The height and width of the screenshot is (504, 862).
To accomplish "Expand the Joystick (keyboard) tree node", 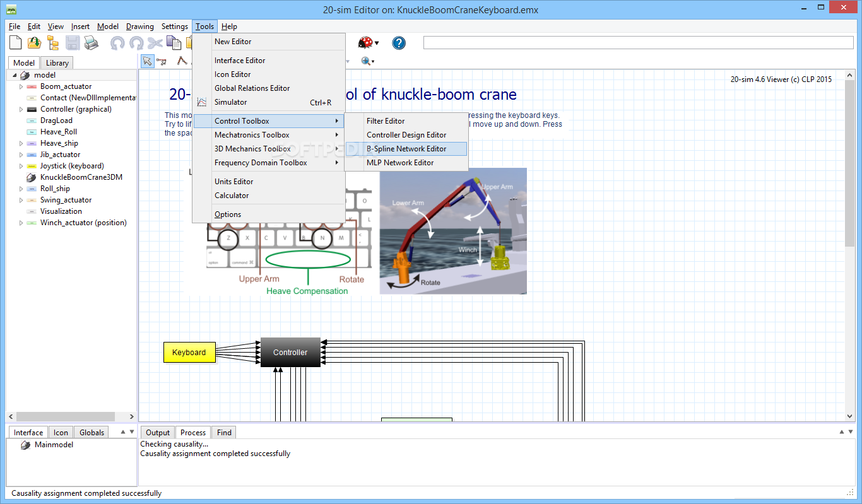I will 21,166.
